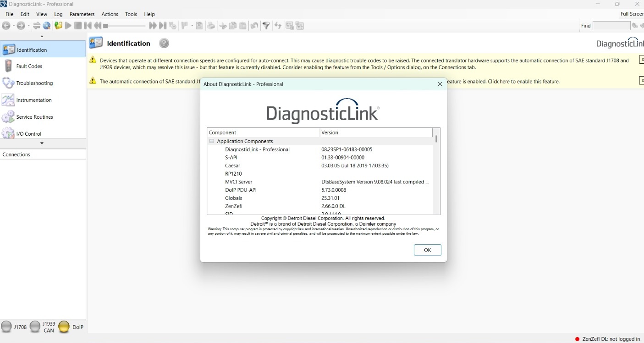Image resolution: width=644 pixels, height=343 pixels.
Task: Click the Undo toolbar icon
Action: click(254, 26)
